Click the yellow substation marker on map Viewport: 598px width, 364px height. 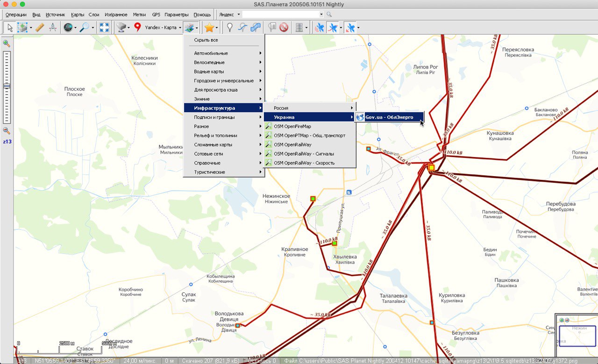(431, 167)
